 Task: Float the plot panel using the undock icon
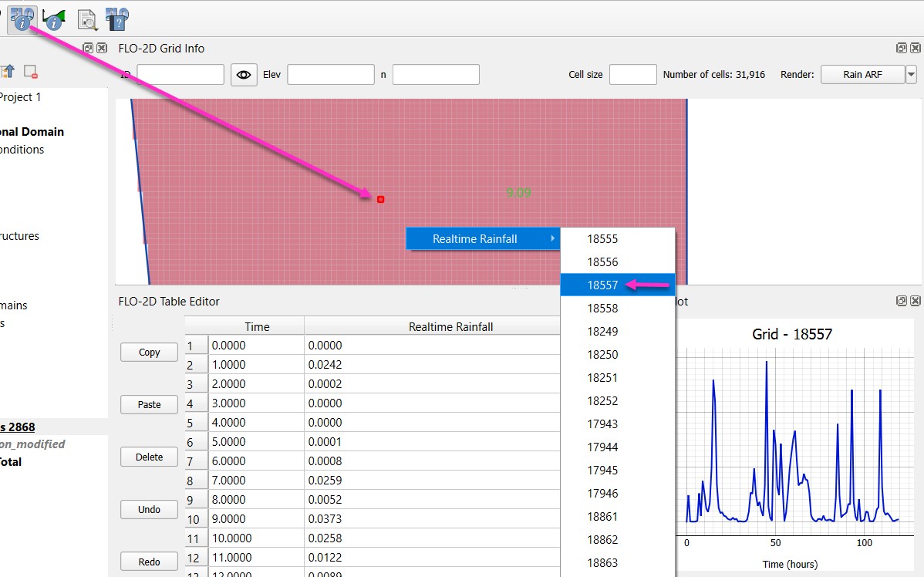click(901, 301)
